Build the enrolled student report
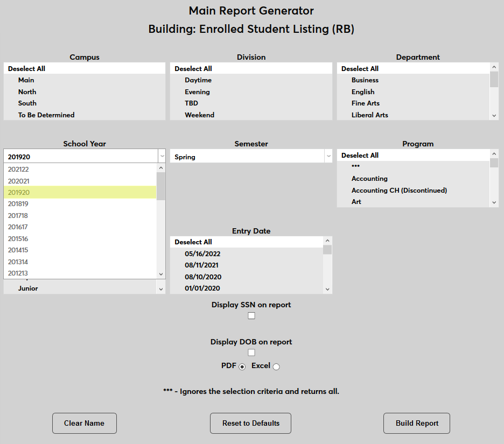 416,423
